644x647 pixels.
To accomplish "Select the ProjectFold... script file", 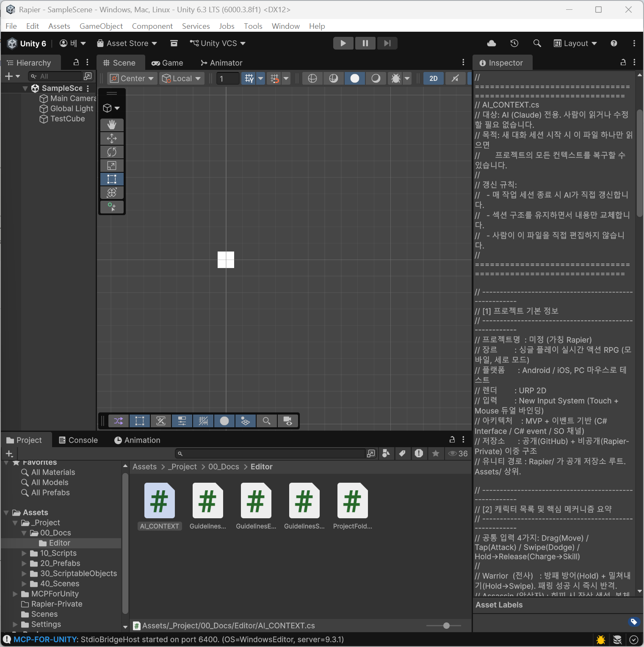I will click(353, 506).
